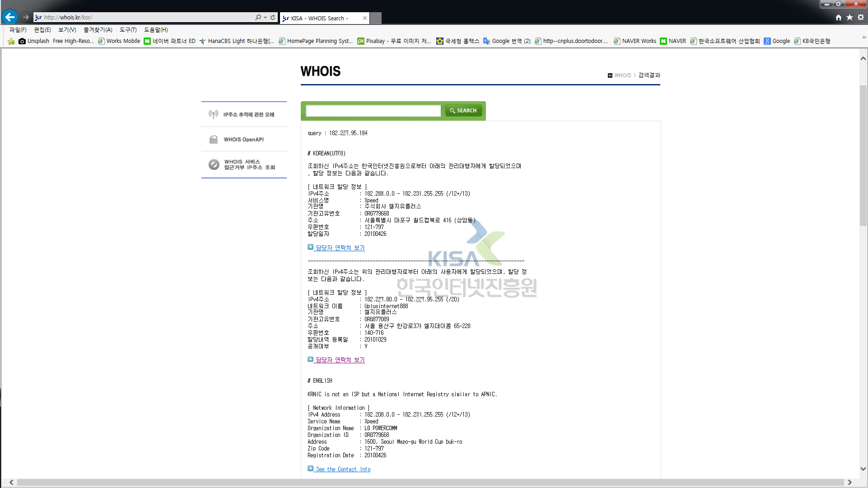868x488 pixels.
Task: Open the 편집(E) menu
Action: [42, 30]
